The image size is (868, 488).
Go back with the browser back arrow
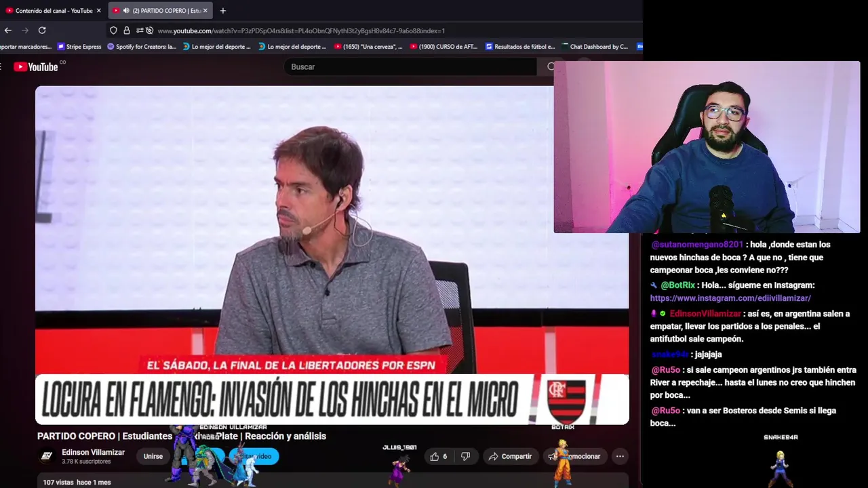[x=8, y=30]
